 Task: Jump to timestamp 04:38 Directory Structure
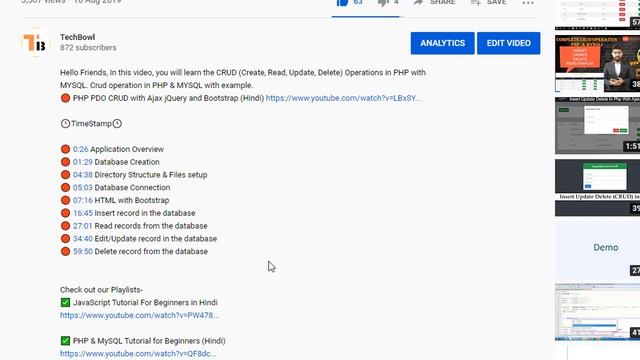[82, 175]
